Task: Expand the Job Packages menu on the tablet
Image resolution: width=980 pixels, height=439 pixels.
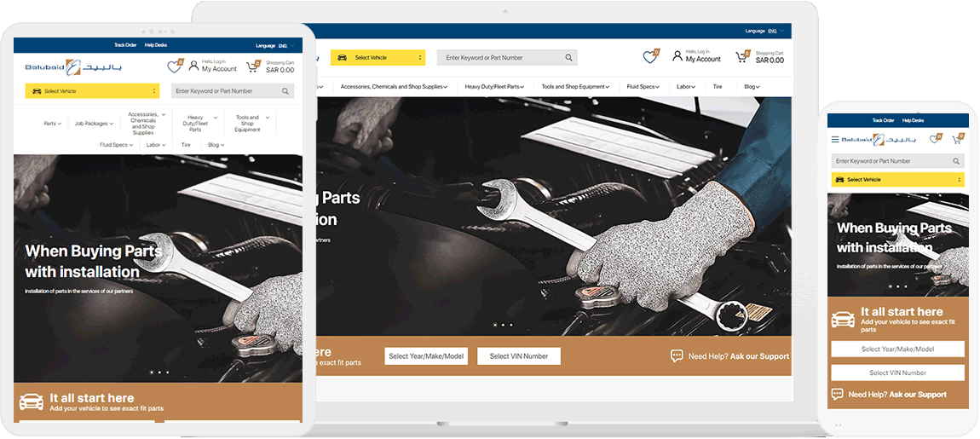Action: click(94, 124)
